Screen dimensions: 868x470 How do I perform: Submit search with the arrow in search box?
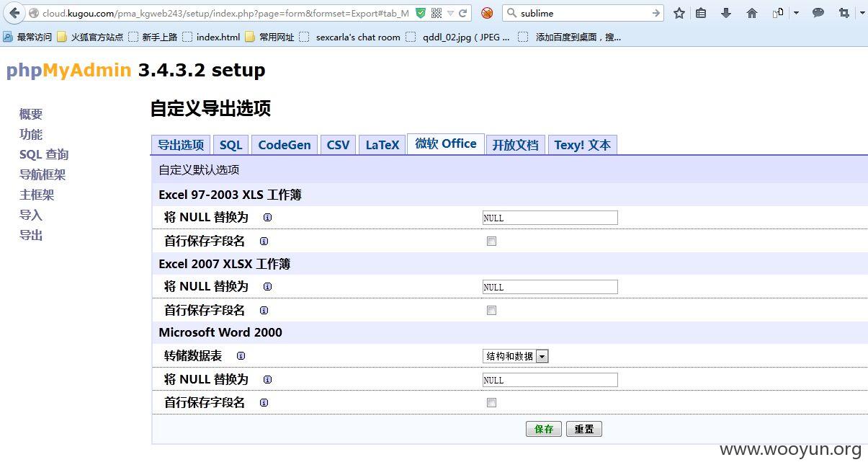656,13
